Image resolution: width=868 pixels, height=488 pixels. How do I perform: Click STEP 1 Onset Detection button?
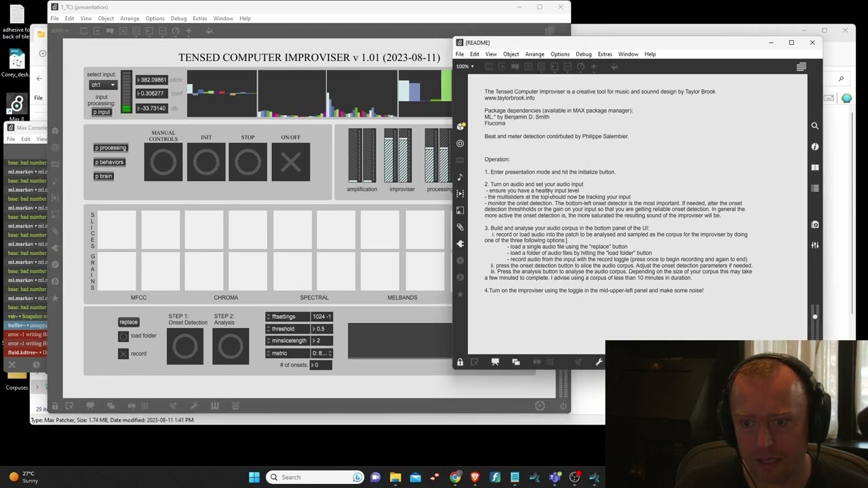pos(185,346)
